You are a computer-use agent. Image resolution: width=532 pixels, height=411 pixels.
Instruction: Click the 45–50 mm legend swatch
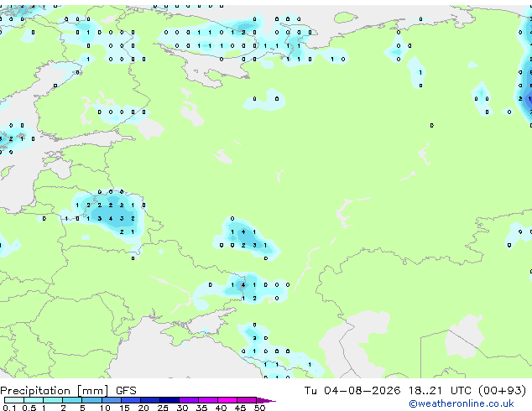click(x=247, y=400)
